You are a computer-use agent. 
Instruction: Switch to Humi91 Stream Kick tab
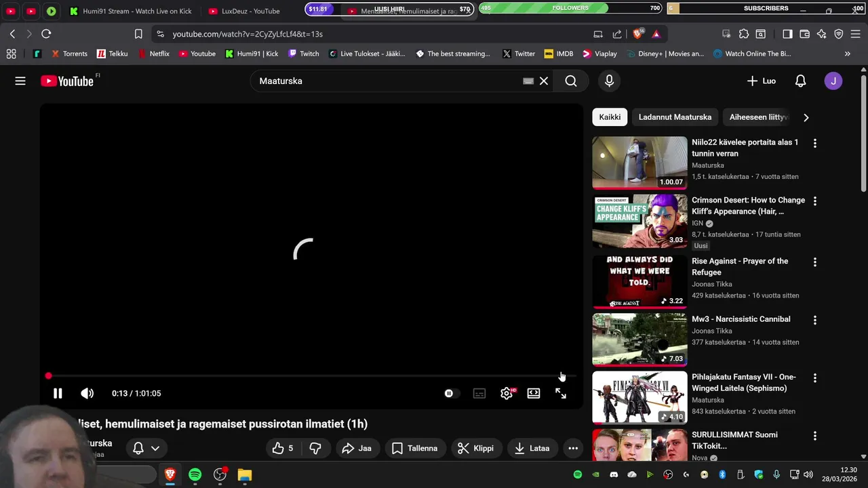point(130,11)
